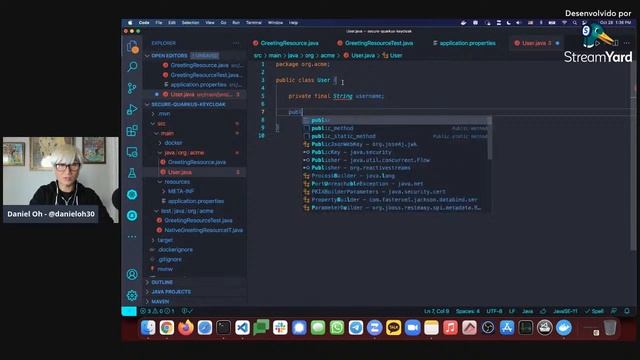Open the Run and Debug view

point(132,109)
